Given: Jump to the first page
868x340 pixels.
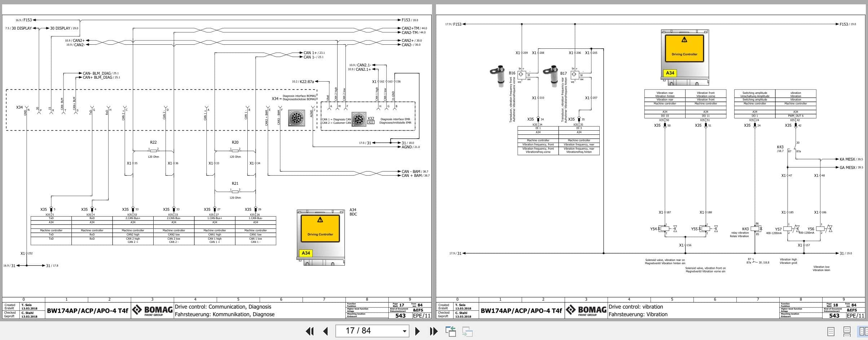Looking at the screenshot, I should [x=310, y=331].
